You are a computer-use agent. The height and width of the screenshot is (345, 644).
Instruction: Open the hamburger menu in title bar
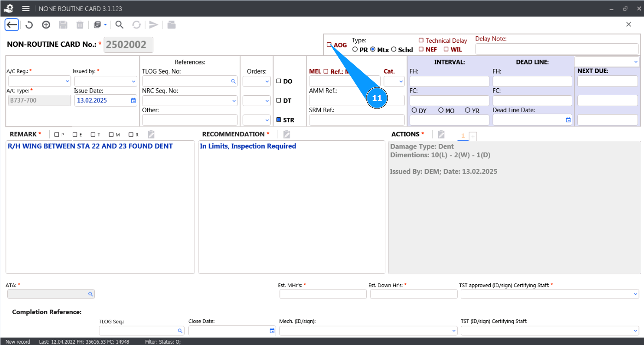(x=26, y=9)
